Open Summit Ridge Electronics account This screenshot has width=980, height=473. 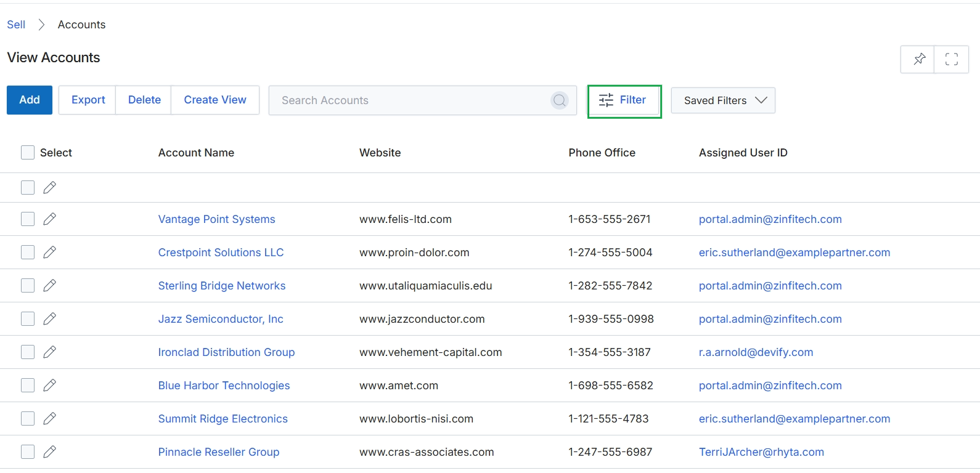pos(223,419)
